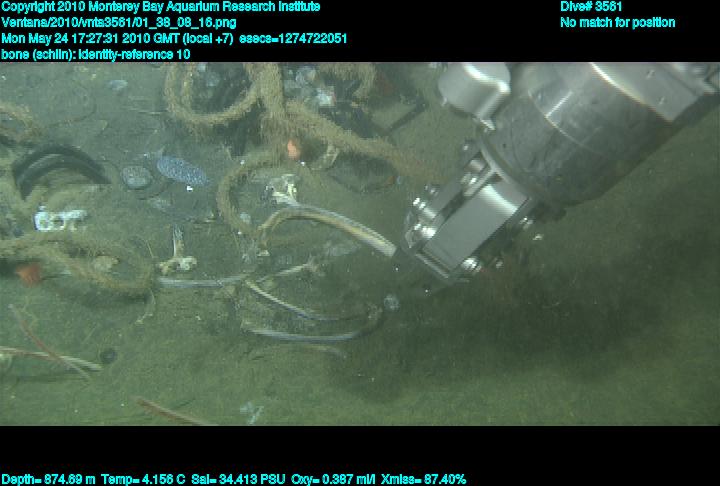The height and width of the screenshot is (486, 720).
Task: Select the file path Ventana/2010/vnta3561/01_38_08_16.png
Action: coord(119,23)
